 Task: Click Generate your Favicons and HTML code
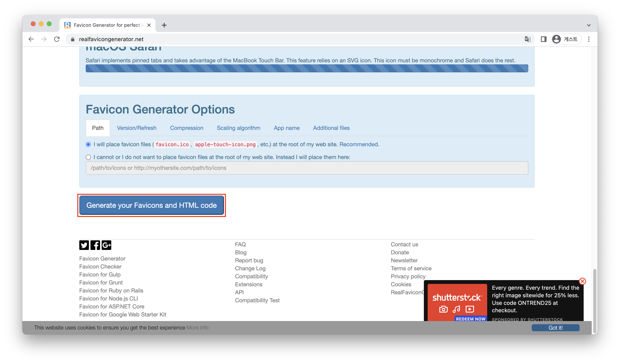[x=152, y=205]
